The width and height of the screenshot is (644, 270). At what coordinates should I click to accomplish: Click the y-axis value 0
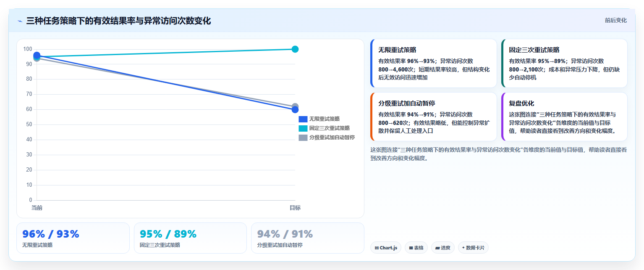31,200
